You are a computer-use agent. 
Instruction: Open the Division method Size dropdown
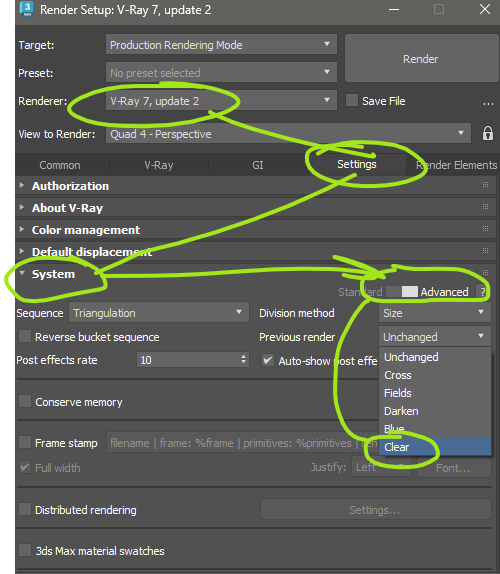tap(435, 313)
